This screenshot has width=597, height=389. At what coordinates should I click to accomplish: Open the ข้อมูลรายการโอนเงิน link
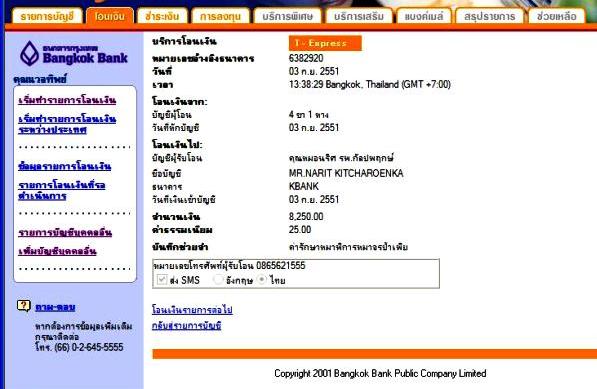[65, 166]
